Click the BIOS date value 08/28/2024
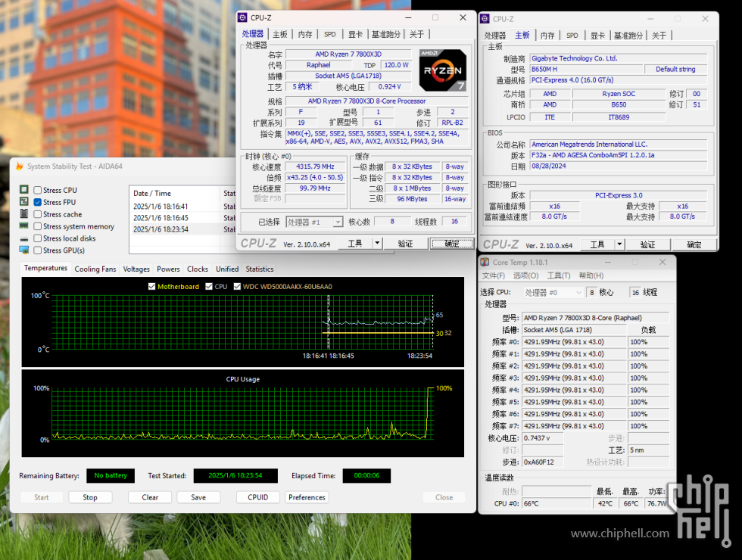The width and height of the screenshot is (742, 560). pos(618,166)
